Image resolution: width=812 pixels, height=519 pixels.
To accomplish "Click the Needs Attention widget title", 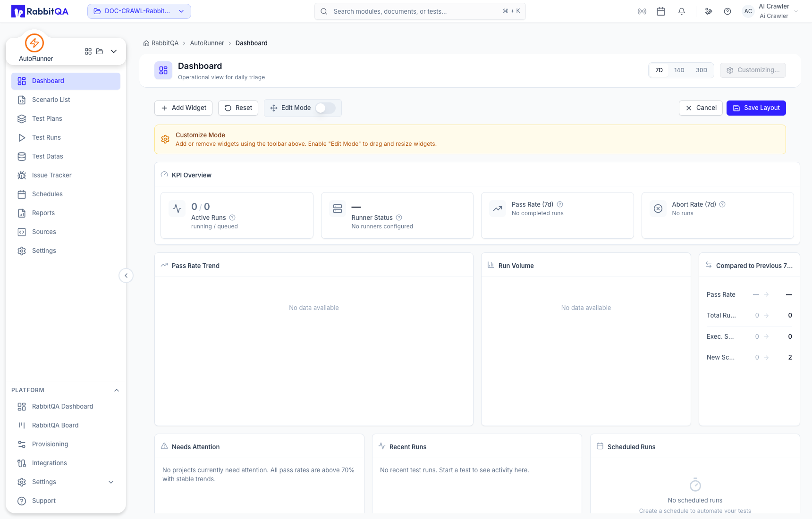I will click(x=195, y=447).
